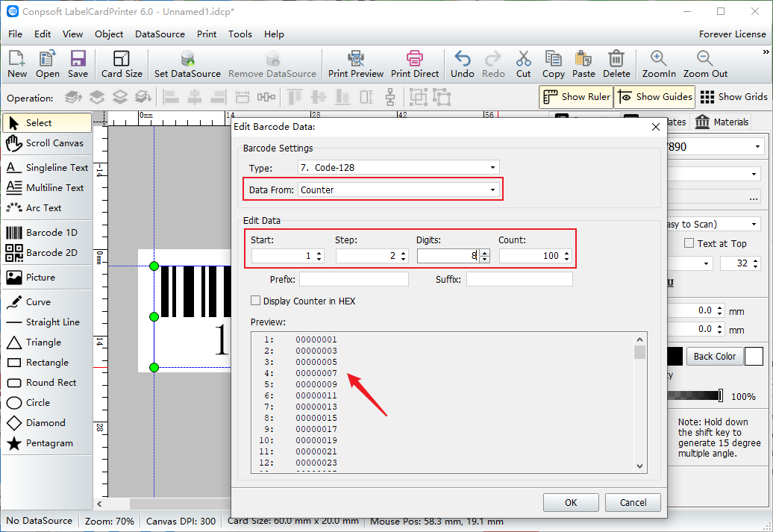The image size is (773, 532).
Task: Toggle the Show Ruler option
Action: point(576,97)
